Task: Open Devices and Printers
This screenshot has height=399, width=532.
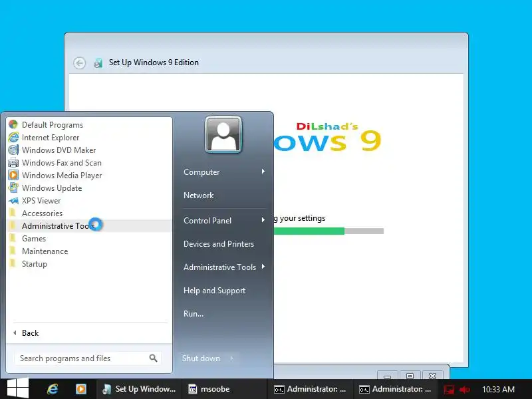Action: coord(219,244)
